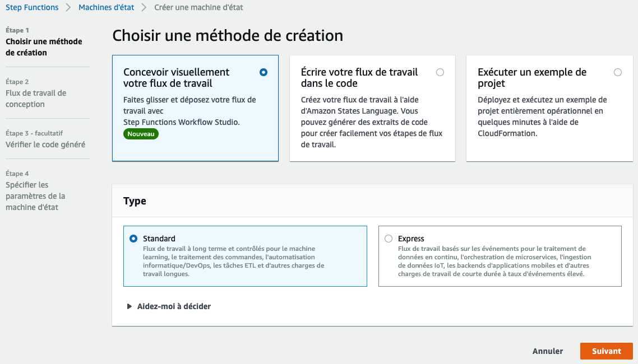Click the Express description card
638x364 pixels.
pos(500,256)
